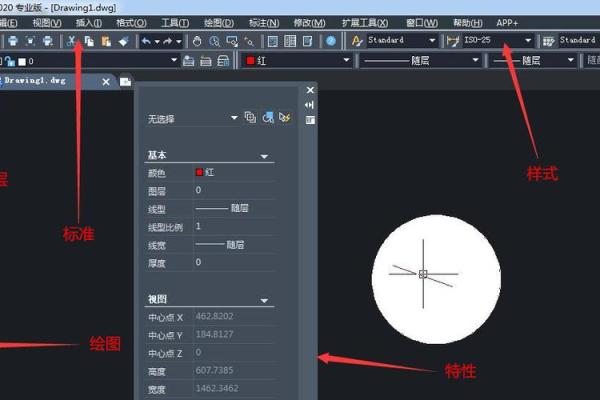Screen dimensions: 600x400
Task: Open the layer control dropdown
Action: [174, 60]
